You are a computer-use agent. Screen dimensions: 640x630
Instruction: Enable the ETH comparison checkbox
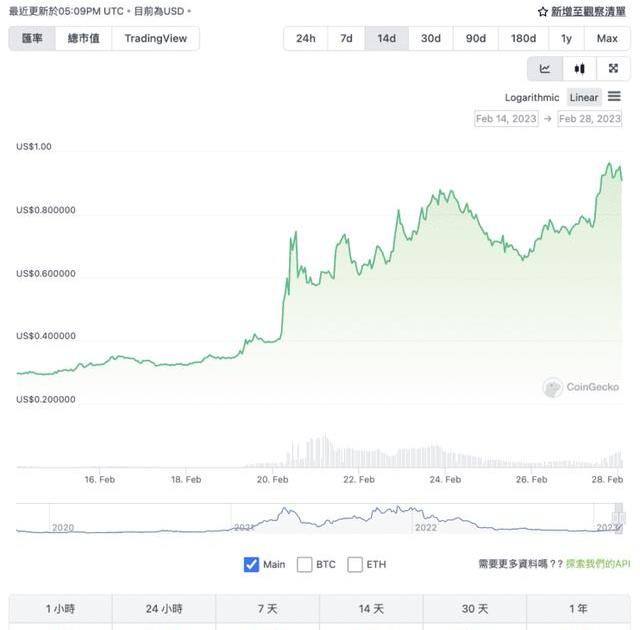click(x=355, y=565)
